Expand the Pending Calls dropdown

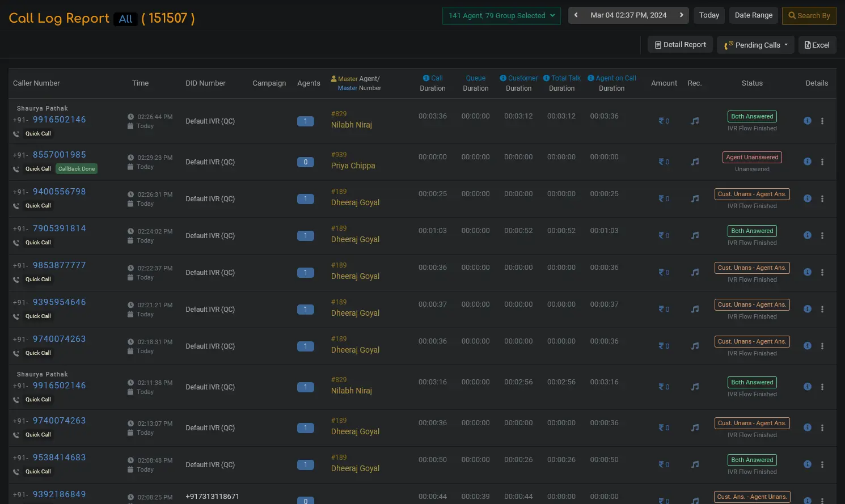tap(756, 45)
